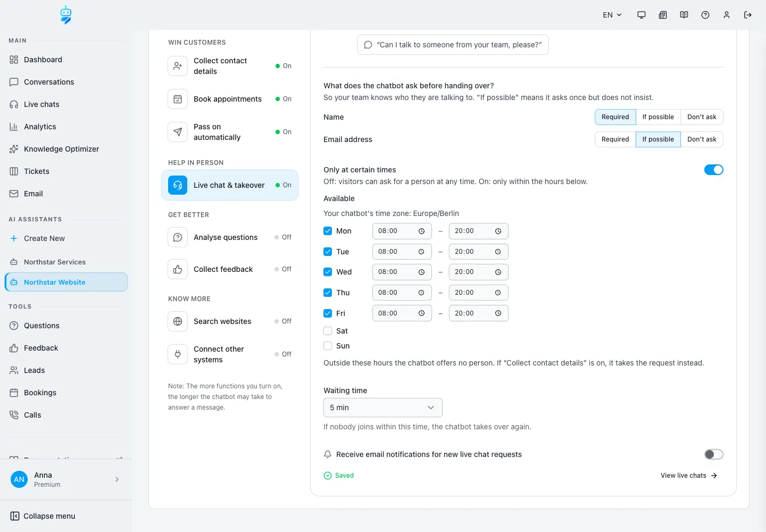Viewport: 766px width, 532px height.
Task: Click the Collect feedback thumbs-up icon
Action: click(x=178, y=269)
